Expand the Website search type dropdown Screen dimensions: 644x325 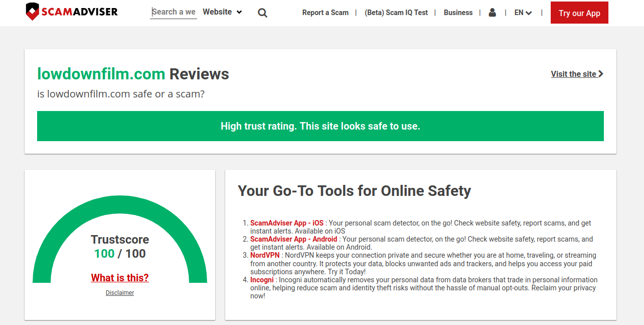[222, 12]
